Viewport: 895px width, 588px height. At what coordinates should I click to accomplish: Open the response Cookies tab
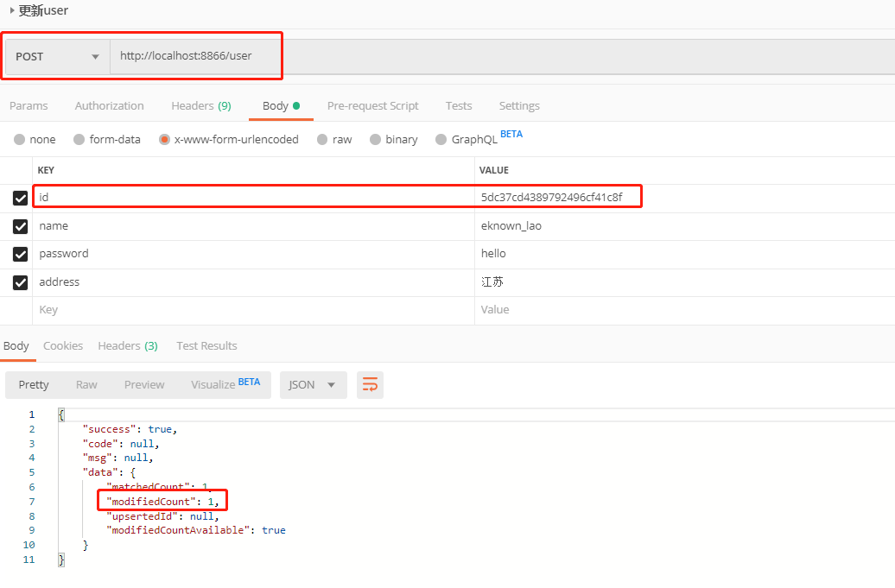[63, 345]
